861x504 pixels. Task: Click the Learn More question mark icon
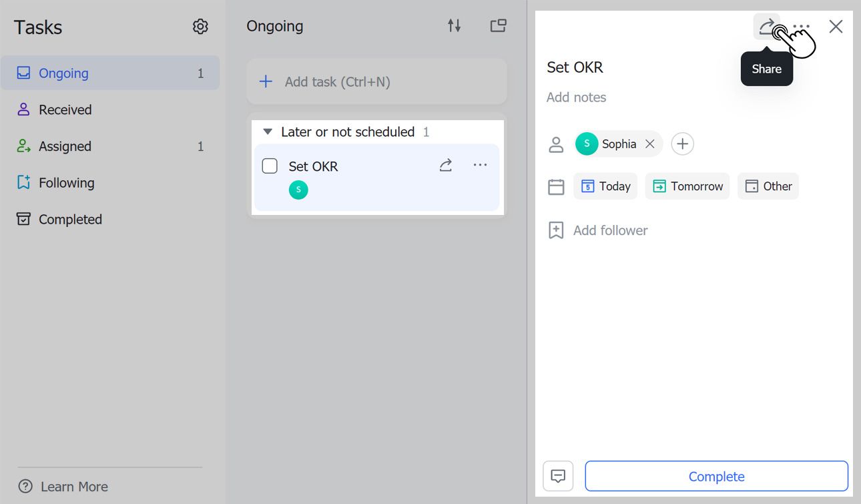[x=25, y=487]
